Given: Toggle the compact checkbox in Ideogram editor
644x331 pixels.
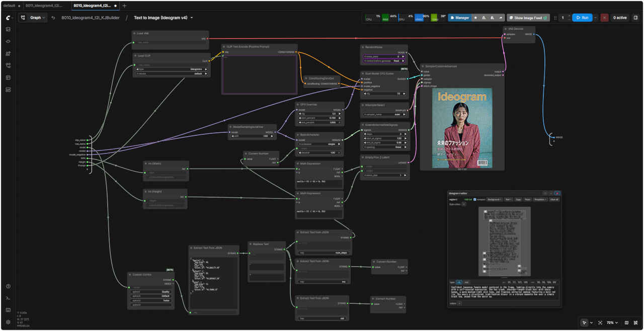Looking at the screenshot, I should tap(474, 200).
